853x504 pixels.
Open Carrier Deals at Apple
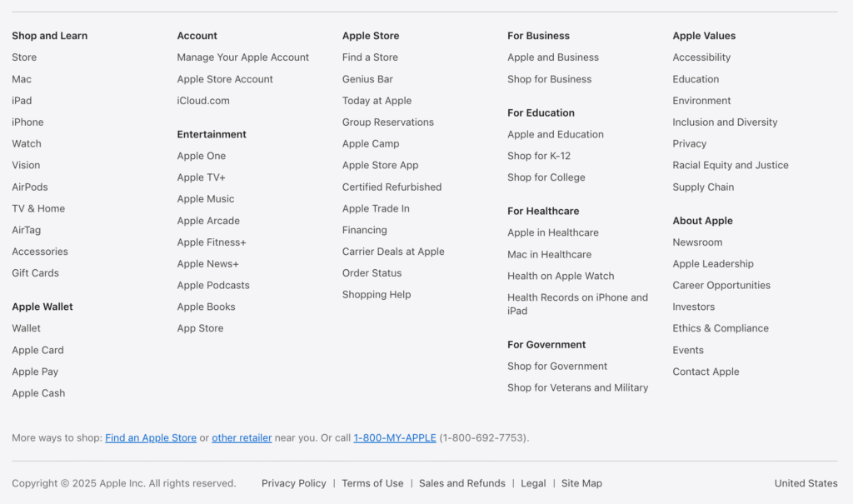point(393,252)
